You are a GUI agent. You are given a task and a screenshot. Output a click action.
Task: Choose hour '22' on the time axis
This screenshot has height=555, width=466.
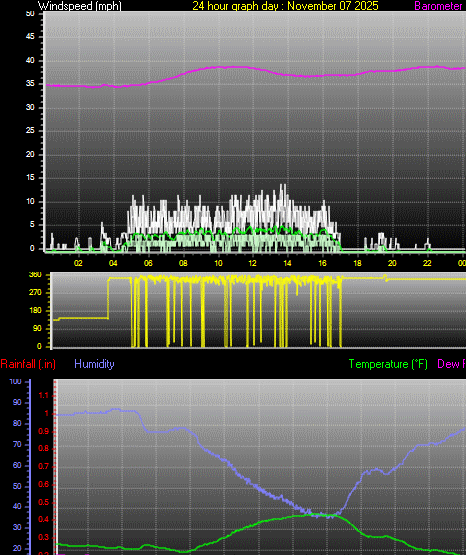pos(427,263)
